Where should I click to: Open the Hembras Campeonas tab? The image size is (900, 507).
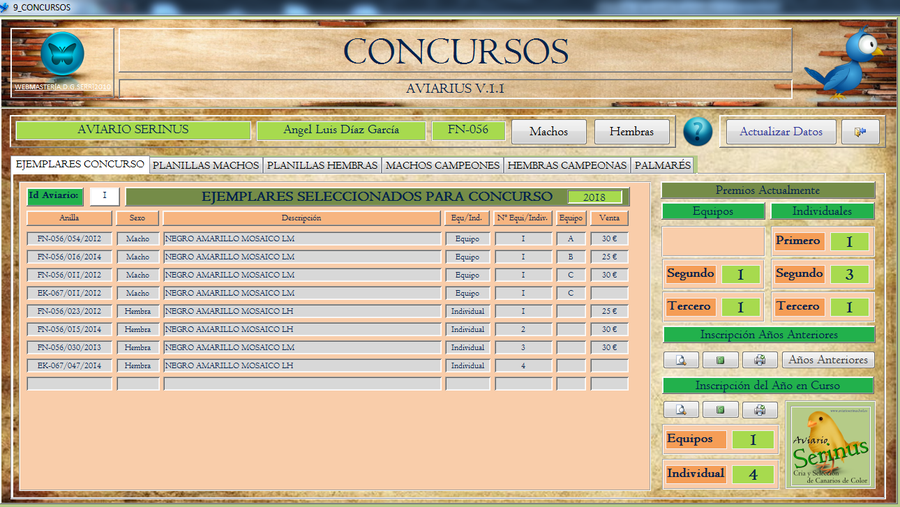click(567, 165)
